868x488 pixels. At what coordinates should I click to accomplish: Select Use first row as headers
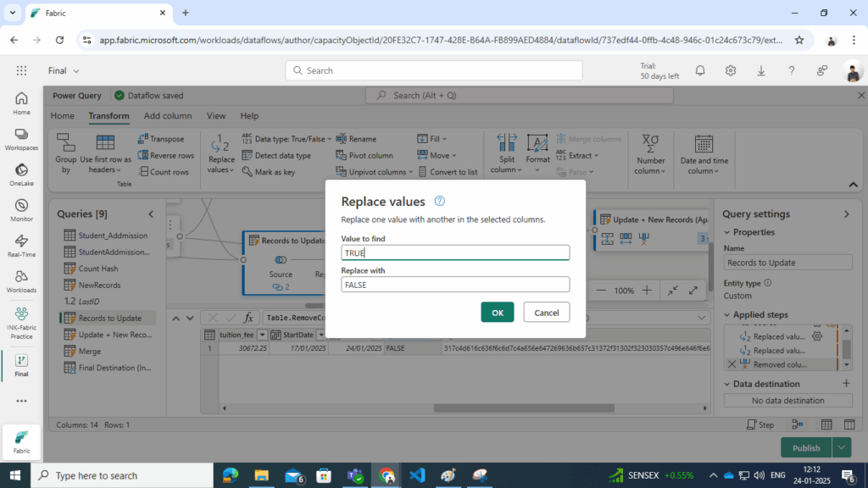pos(105,153)
